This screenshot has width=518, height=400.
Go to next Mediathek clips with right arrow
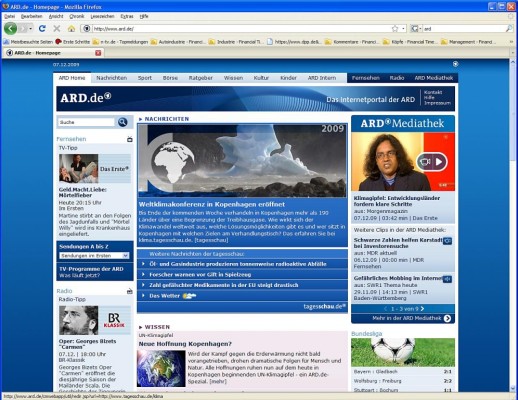click(x=422, y=309)
